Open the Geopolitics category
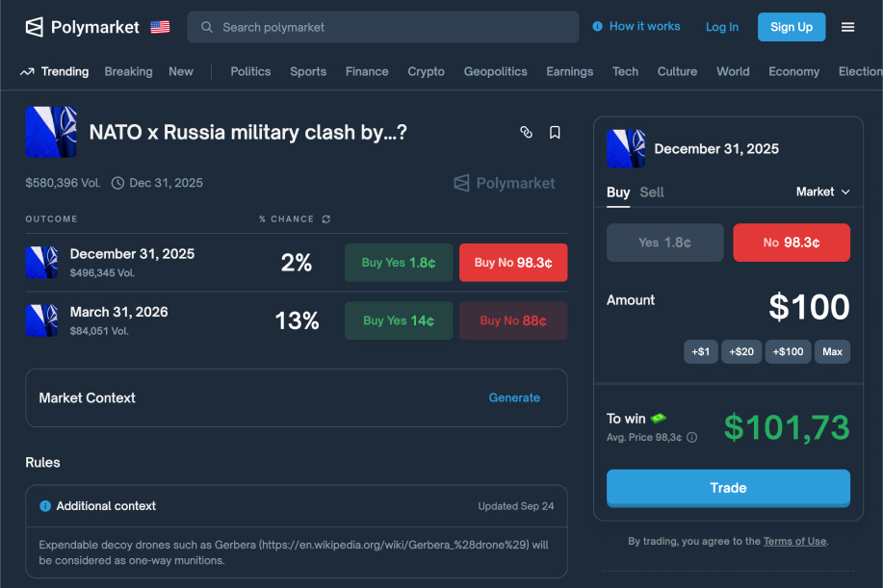 click(495, 71)
